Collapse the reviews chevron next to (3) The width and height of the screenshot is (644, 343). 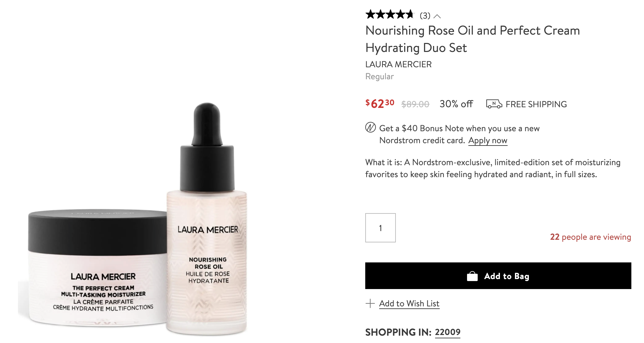pyautogui.click(x=437, y=16)
